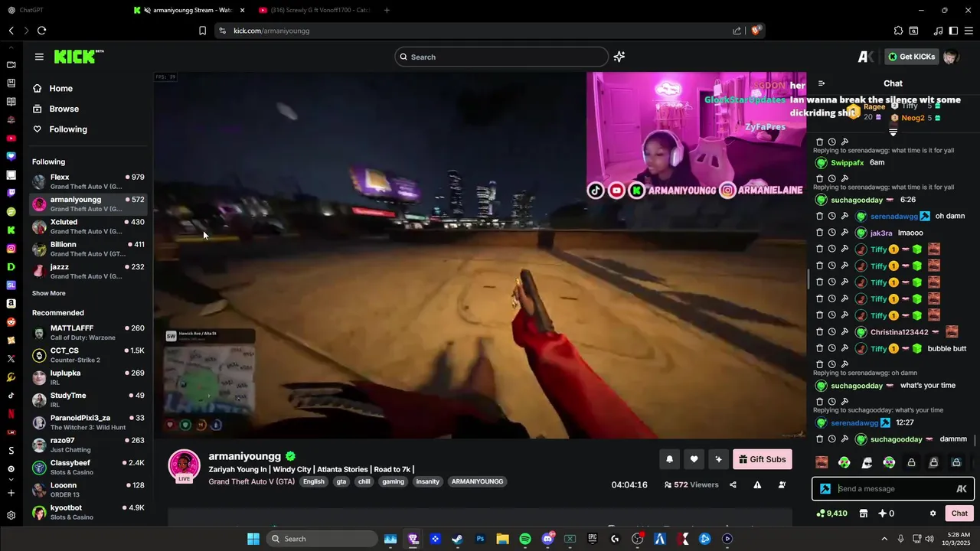
Task: Click the armaniyoungg streamer avatar
Action: (184, 466)
